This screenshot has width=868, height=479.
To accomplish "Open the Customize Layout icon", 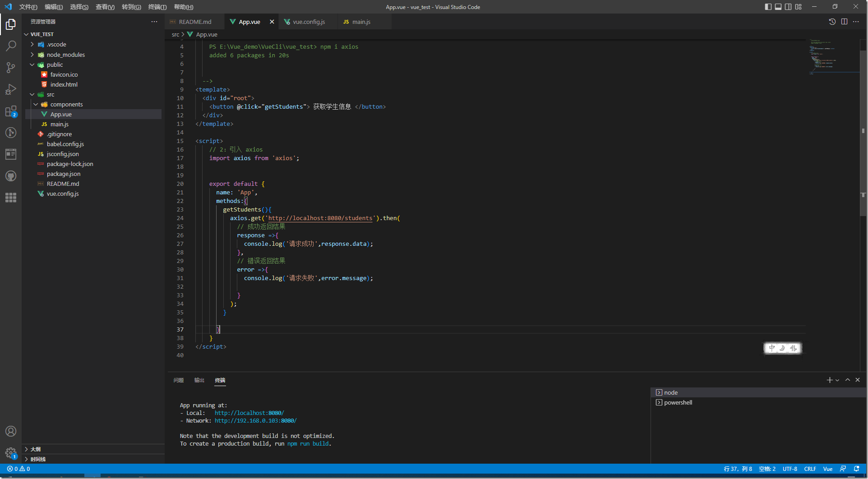I will pyautogui.click(x=799, y=7).
